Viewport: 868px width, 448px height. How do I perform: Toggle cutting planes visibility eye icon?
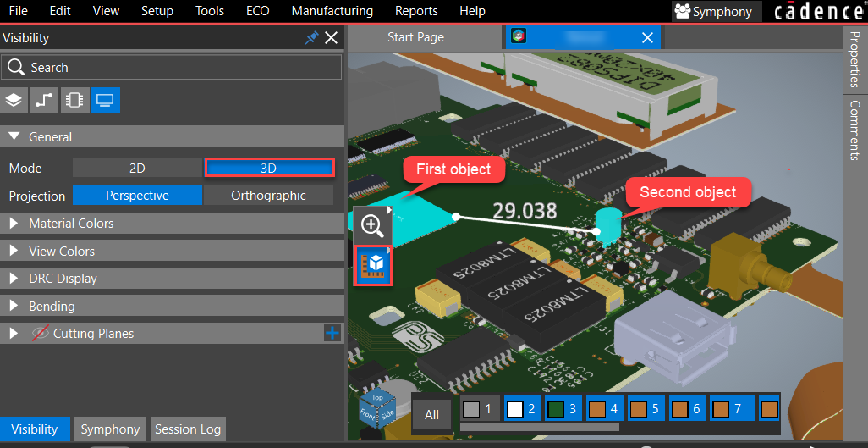tap(41, 333)
